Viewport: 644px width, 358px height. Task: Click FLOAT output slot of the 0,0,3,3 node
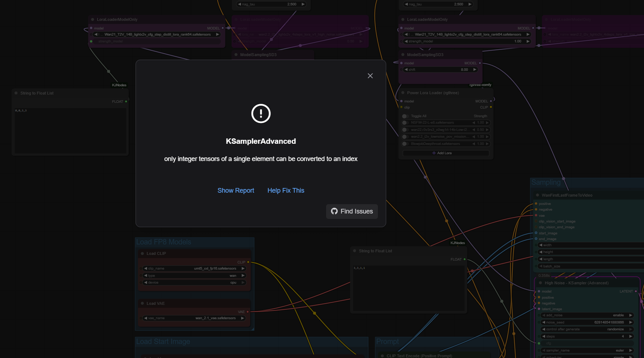(126, 101)
